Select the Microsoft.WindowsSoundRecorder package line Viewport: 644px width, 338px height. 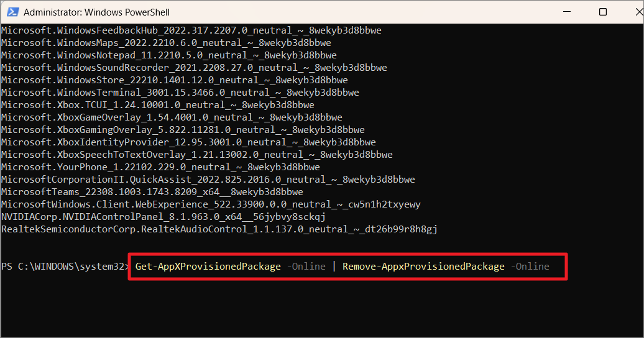[x=195, y=67]
